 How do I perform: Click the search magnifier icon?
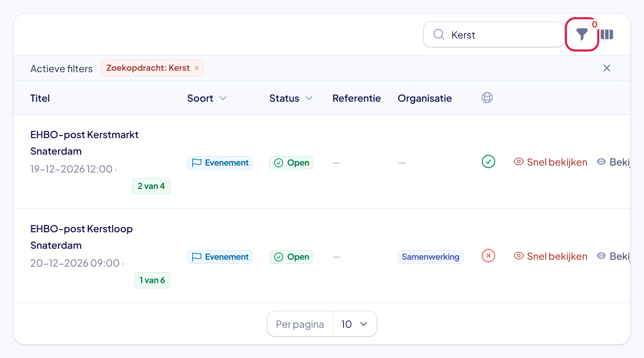[439, 34]
